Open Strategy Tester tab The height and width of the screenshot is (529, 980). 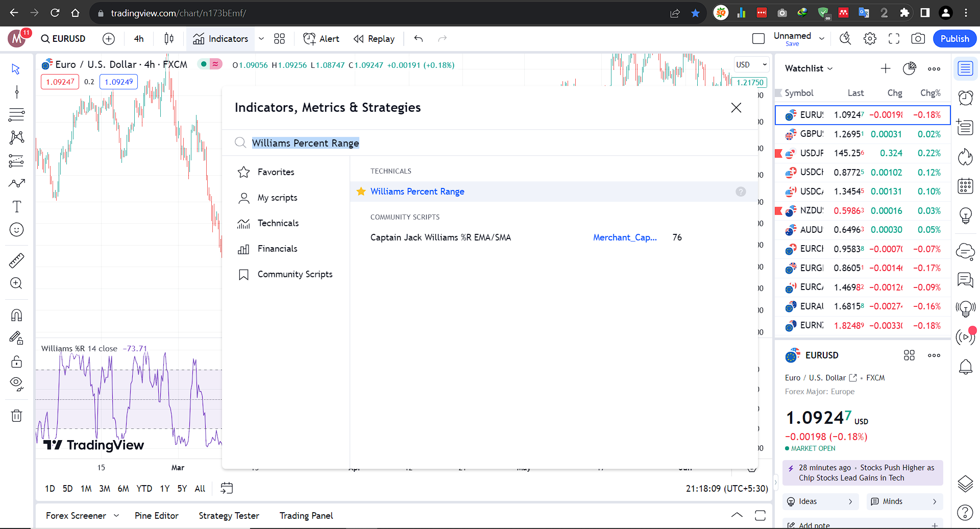pyautogui.click(x=229, y=516)
